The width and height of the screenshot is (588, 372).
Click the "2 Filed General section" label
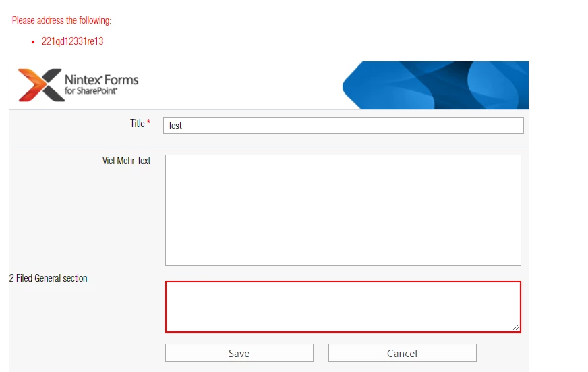coord(48,278)
